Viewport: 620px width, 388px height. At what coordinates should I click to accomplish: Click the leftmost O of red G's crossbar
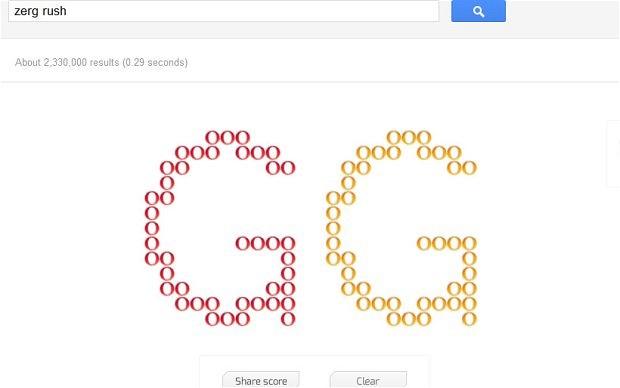pos(243,243)
